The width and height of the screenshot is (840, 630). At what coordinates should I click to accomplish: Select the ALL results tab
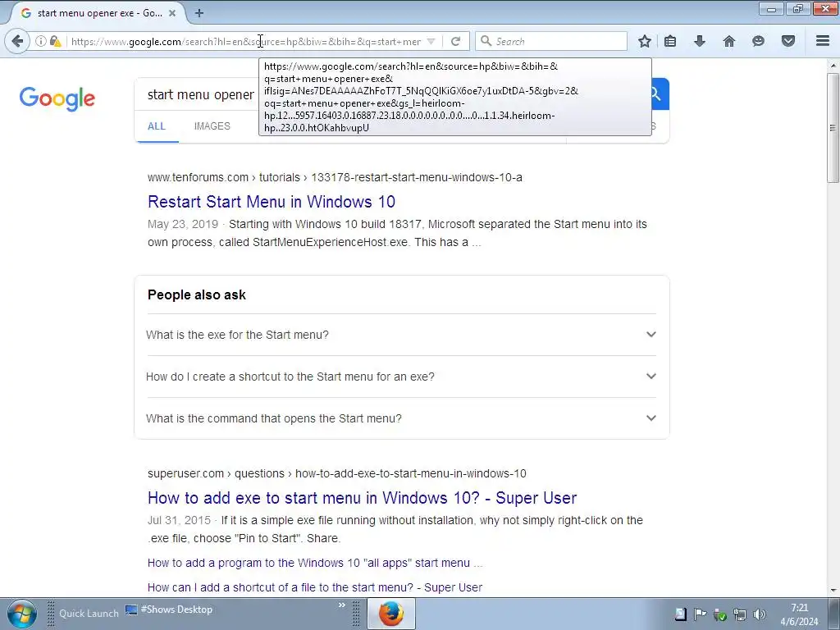(157, 126)
